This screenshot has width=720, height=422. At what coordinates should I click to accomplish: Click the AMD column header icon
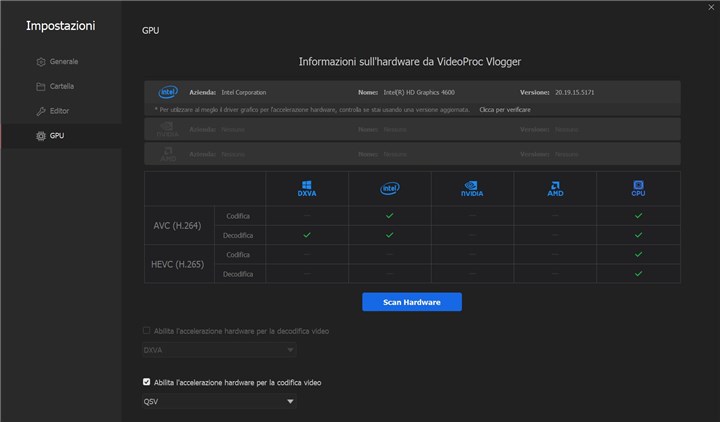point(555,188)
